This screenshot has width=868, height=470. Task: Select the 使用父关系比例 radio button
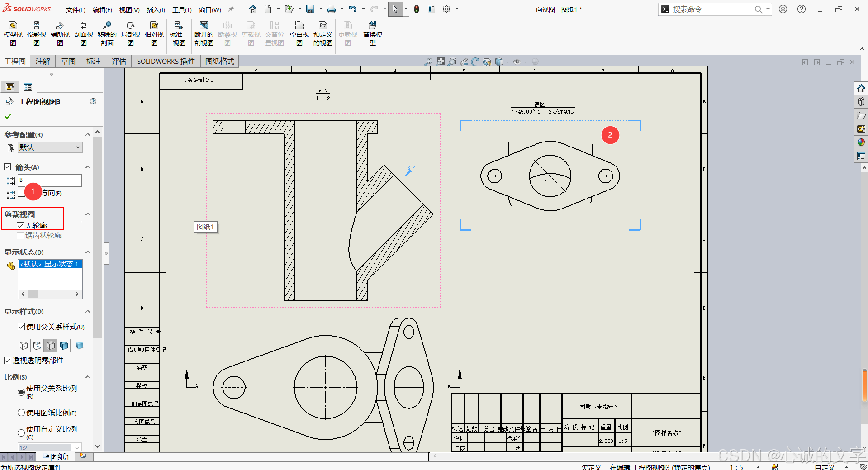[21, 392]
